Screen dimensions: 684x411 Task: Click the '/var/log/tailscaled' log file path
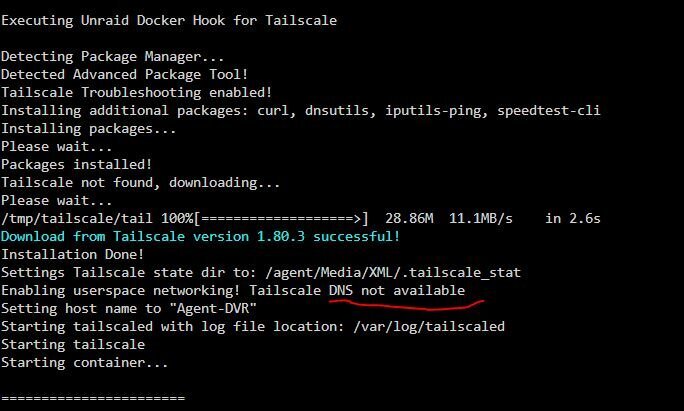(x=429, y=326)
